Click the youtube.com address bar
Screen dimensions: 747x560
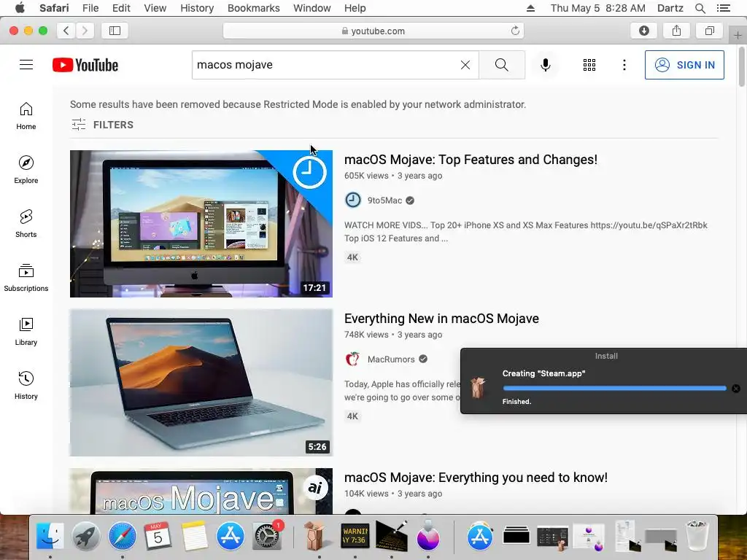tap(373, 31)
